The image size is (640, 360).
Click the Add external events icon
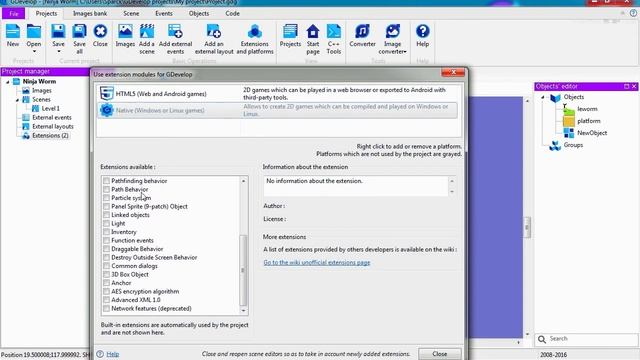click(175, 32)
